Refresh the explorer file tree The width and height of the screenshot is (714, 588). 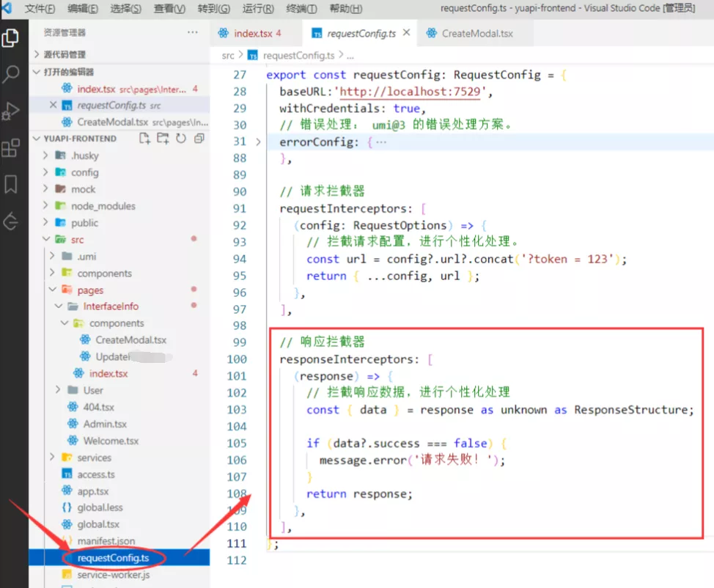coord(181,139)
